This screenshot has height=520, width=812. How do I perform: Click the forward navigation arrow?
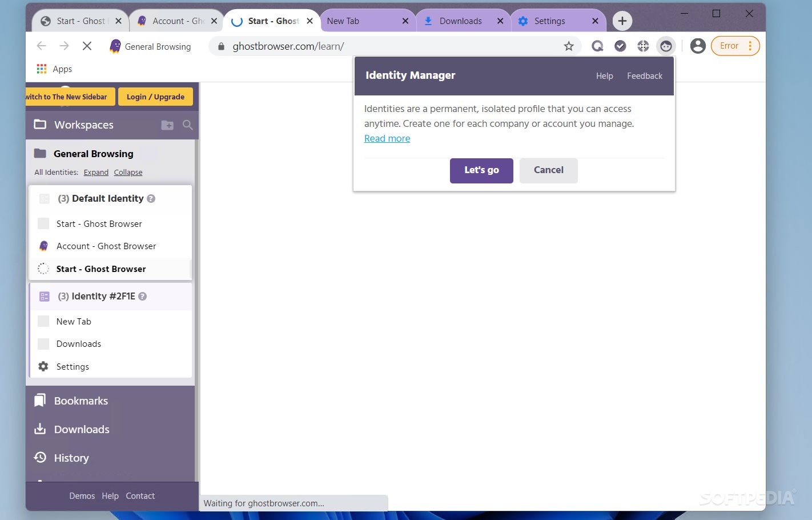click(x=64, y=46)
